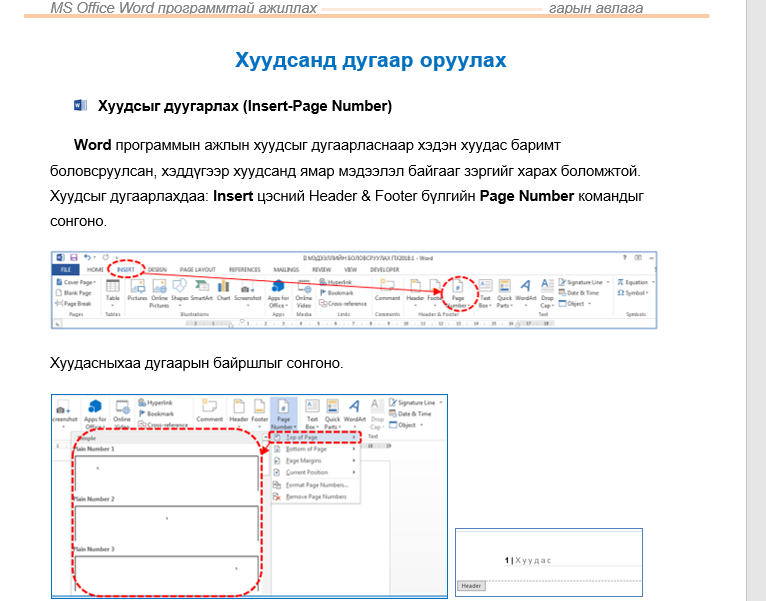766x601 pixels.
Task: Click the help question mark in the ribbon image
Action: point(624,258)
